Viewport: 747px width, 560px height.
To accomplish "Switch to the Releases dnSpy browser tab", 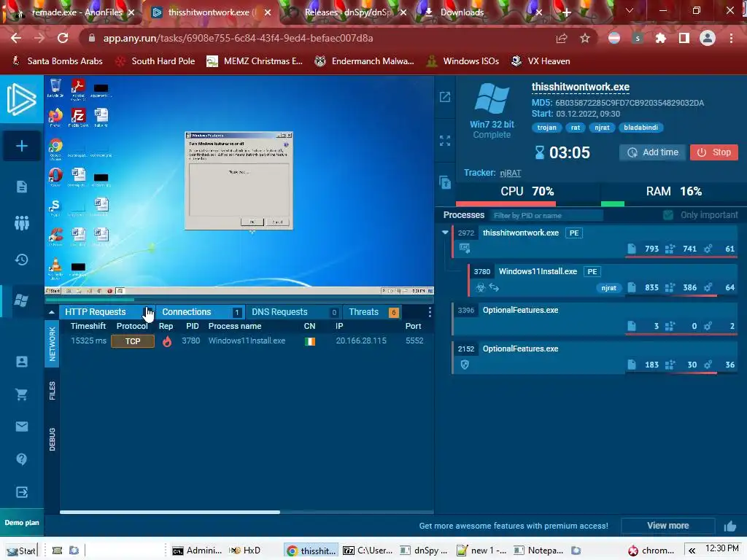I will 347,12.
